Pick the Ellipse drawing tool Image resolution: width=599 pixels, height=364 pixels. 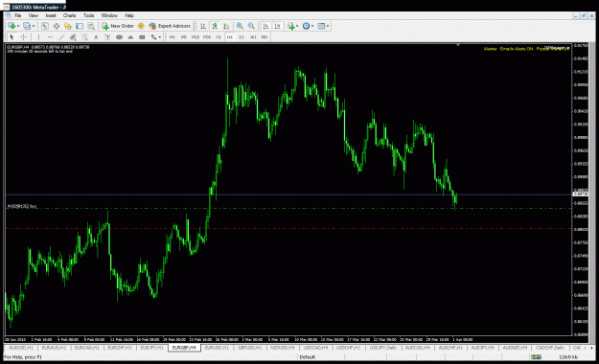119,37
